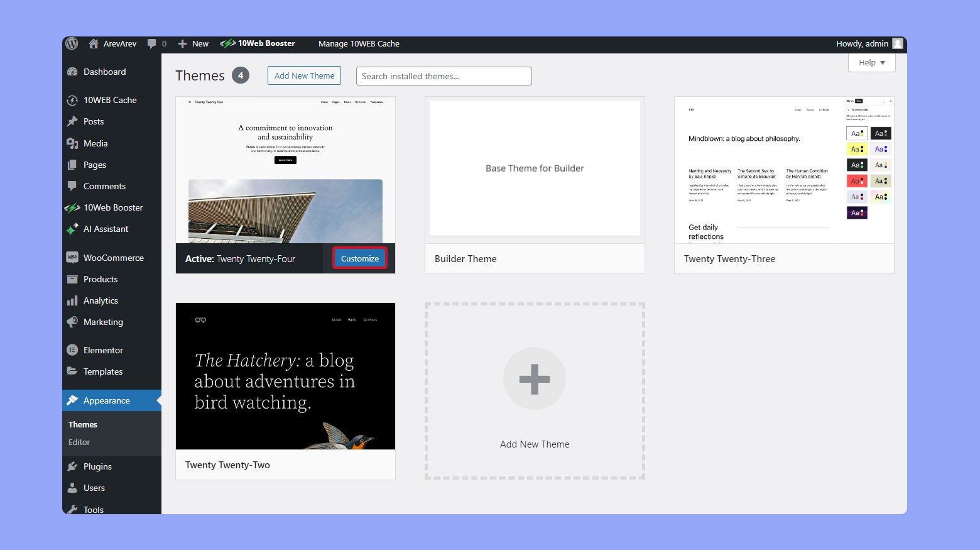Select the Editor submenu under Appearance
The image size is (980, 550).
coord(79,442)
